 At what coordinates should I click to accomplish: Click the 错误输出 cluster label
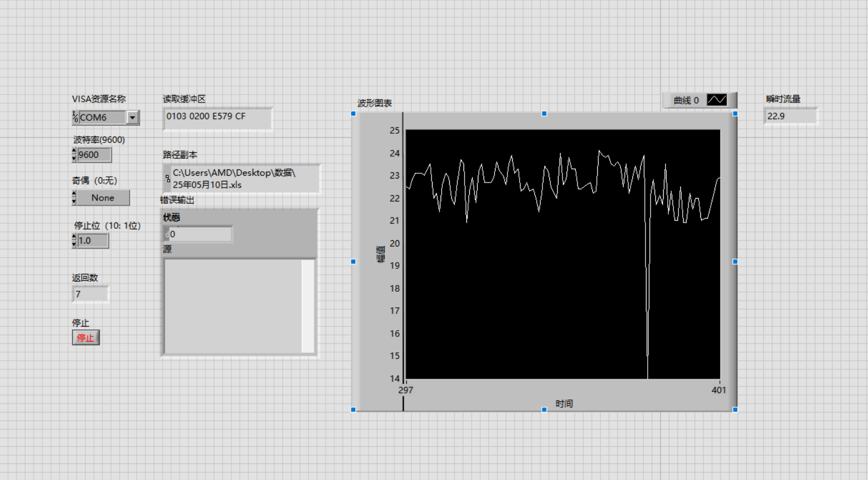tap(177, 200)
